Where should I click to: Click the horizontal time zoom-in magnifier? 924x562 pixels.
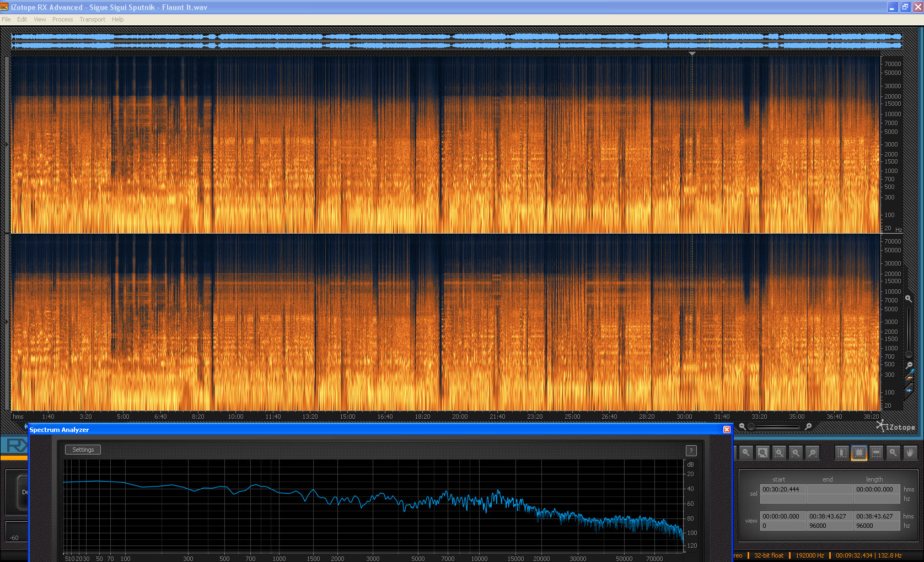(808, 426)
